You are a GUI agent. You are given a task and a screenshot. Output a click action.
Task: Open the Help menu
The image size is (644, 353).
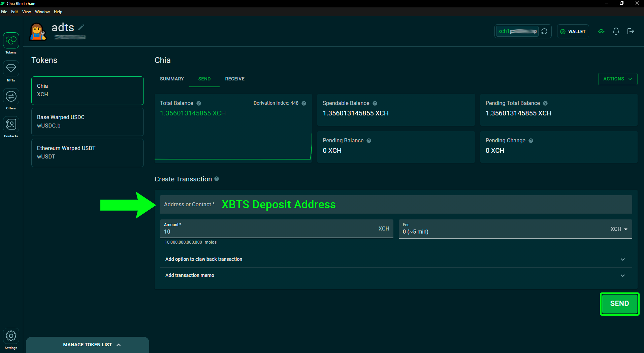[58, 12]
